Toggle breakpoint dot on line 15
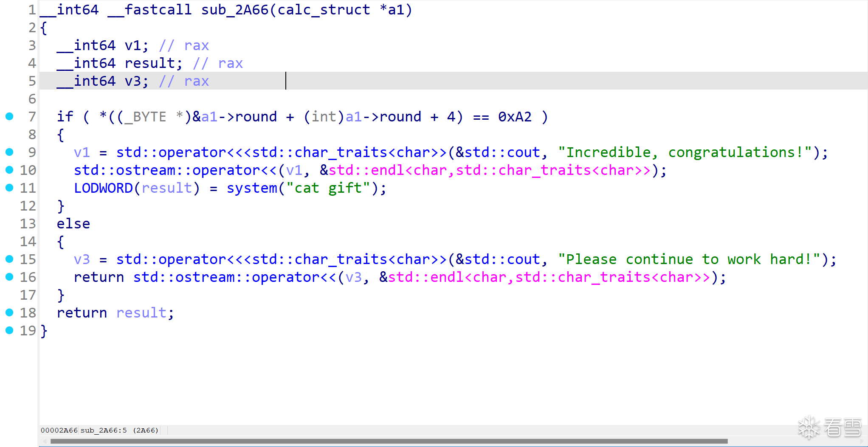 (x=9, y=259)
